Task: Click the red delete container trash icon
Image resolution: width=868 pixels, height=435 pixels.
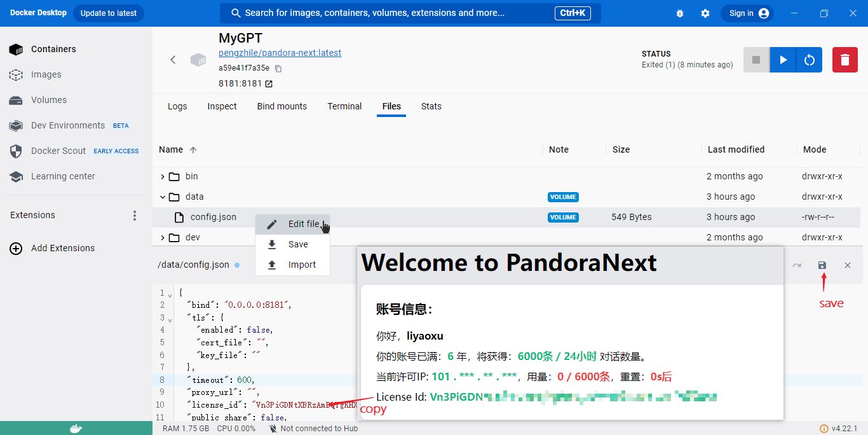Action: tap(844, 60)
